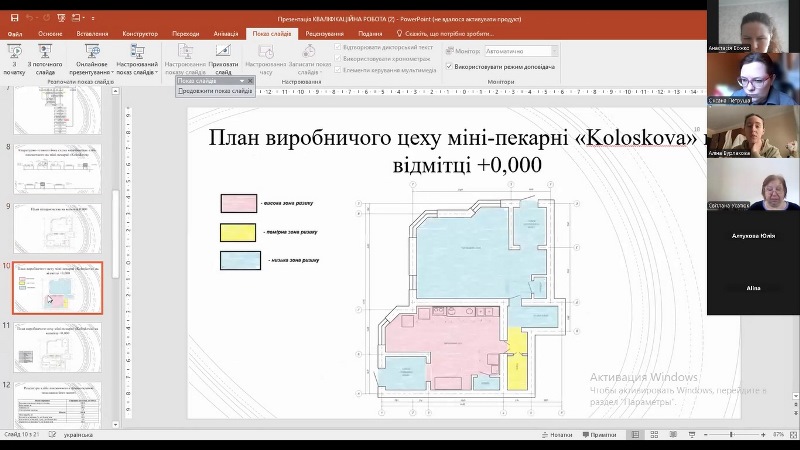This screenshot has height=450, width=800.
Task: Expand the custom slide show dropdown
Action: click(x=138, y=60)
